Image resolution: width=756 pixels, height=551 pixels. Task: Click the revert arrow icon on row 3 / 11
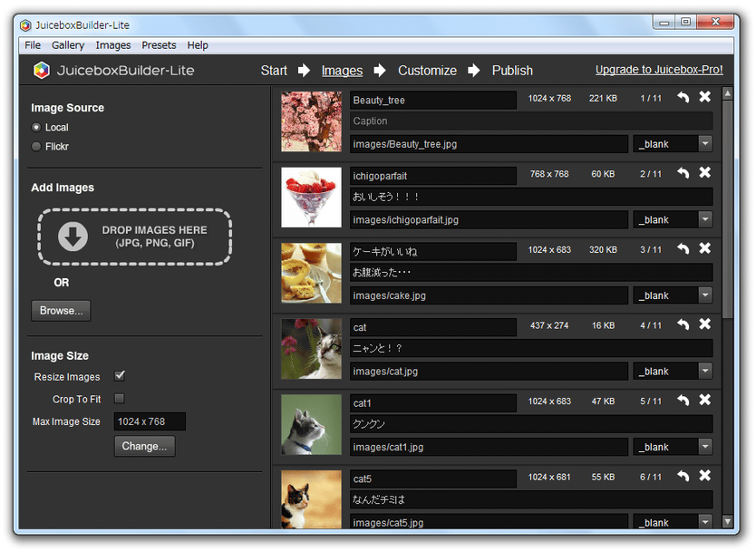[x=683, y=248]
